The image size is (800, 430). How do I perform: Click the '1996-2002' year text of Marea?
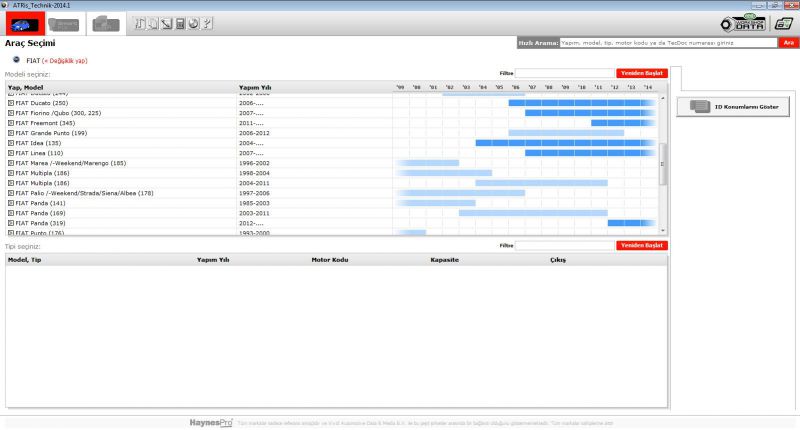pos(254,163)
